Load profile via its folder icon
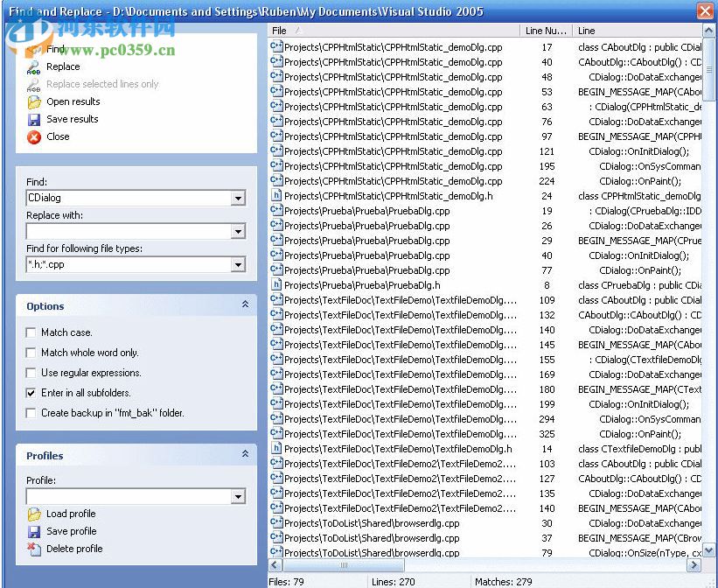 [x=33, y=514]
